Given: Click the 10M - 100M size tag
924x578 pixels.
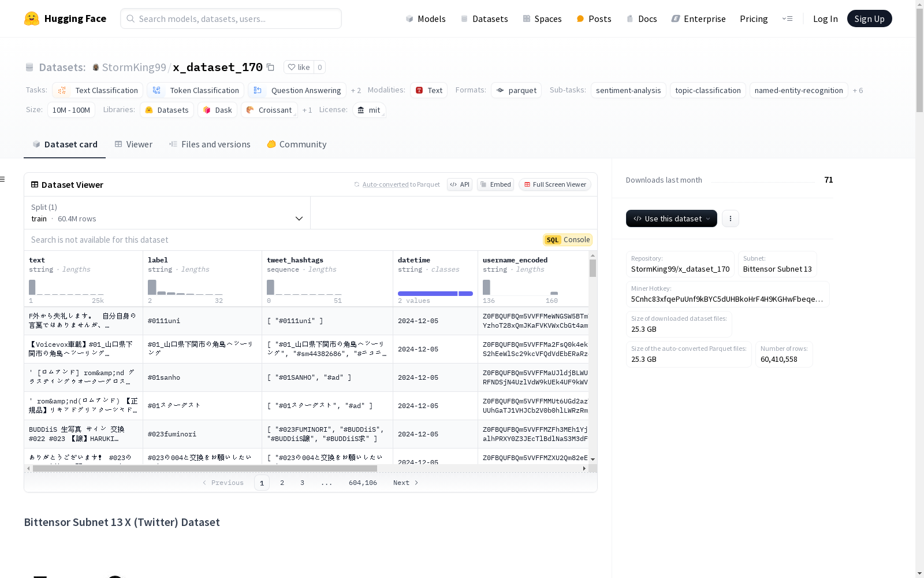Looking at the screenshot, I should tap(72, 110).
